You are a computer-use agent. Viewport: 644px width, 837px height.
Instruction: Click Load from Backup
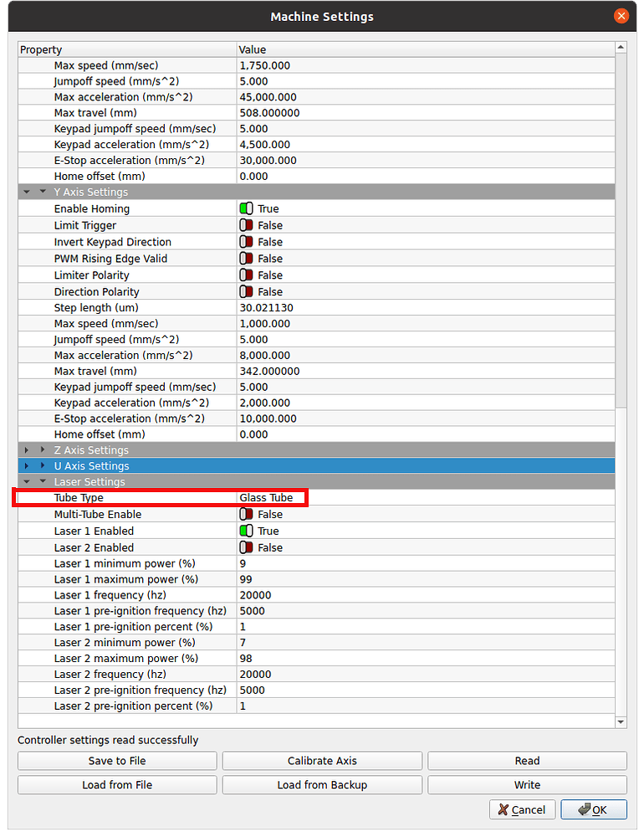click(x=322, y=785)
